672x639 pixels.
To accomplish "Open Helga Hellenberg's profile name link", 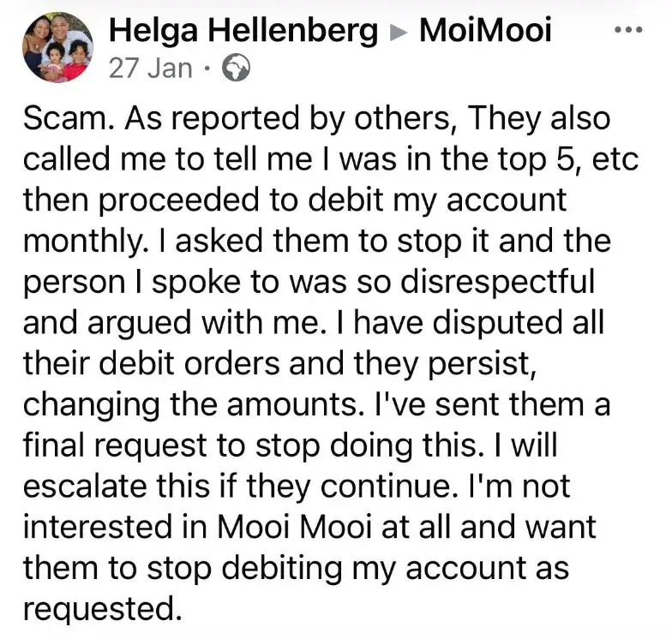I will click(x=243, y=31).
